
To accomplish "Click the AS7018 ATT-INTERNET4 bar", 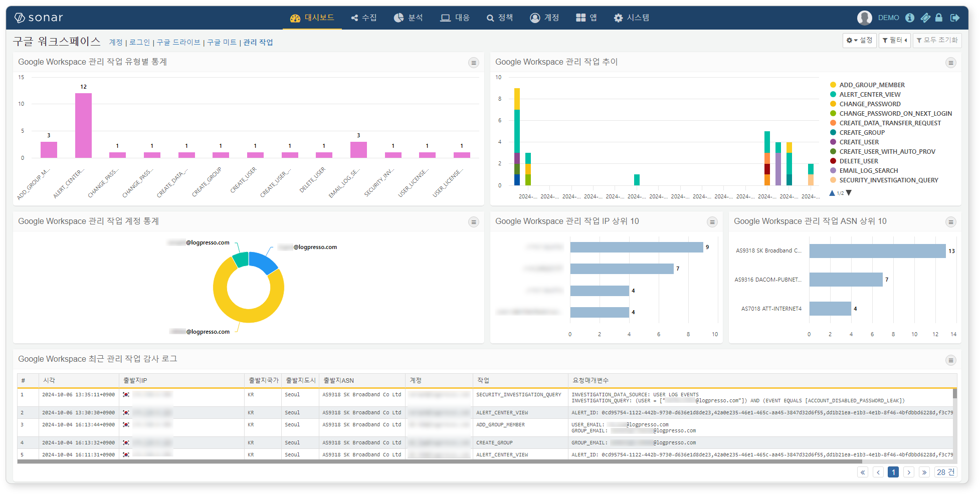I will (x=830, y=309).
